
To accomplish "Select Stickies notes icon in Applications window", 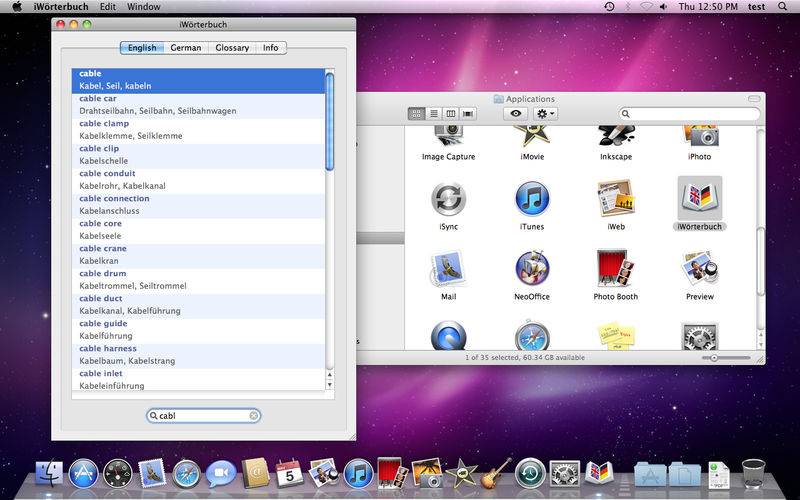I will point(616,336).
